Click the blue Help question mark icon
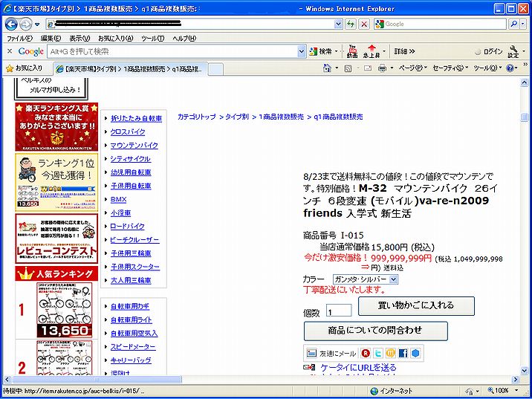532x399 pixels. click(x=509, y=68)
